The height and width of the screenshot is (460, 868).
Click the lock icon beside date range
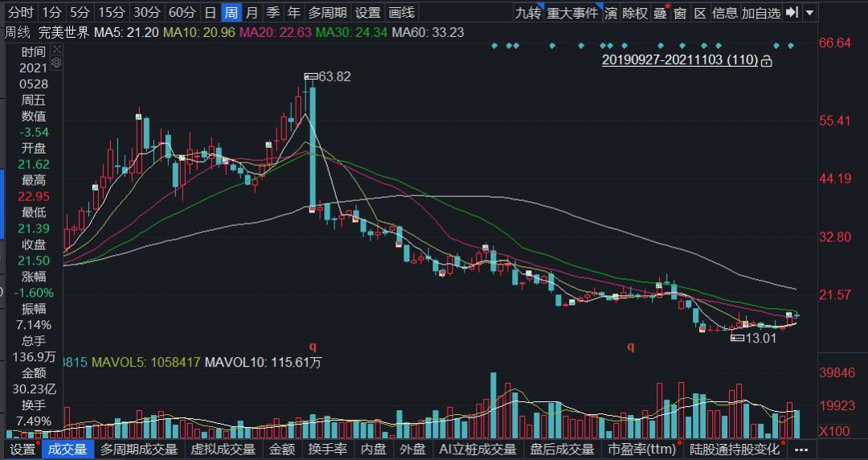tap(766, 61)
